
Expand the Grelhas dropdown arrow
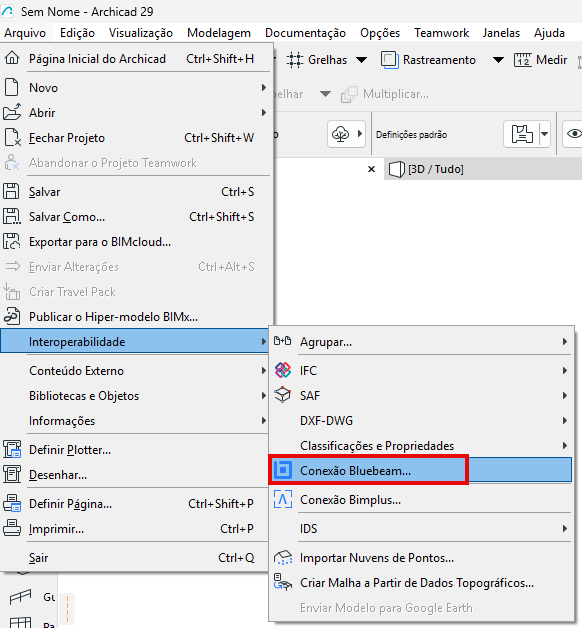pyautogui.click(x=361, y=60)
